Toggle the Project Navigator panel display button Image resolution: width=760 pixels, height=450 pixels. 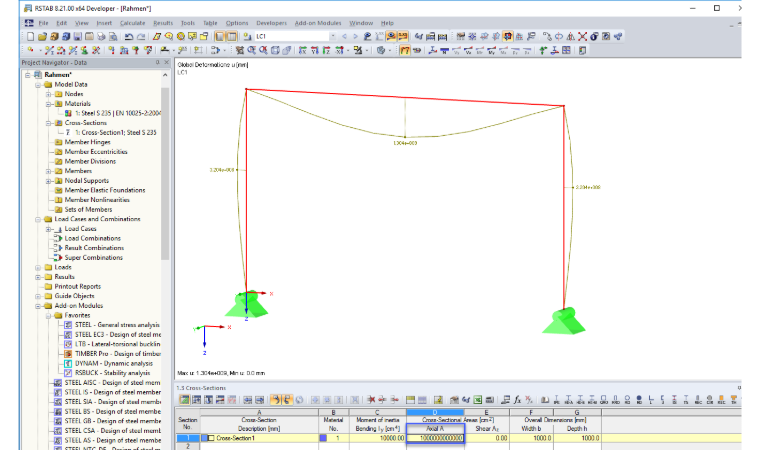coord(220,36)
